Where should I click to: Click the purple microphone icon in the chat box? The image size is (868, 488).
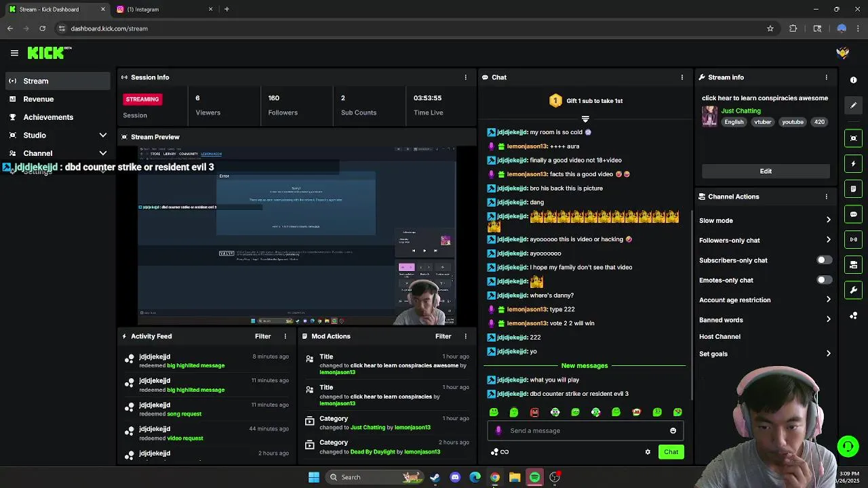coord(498,430)
